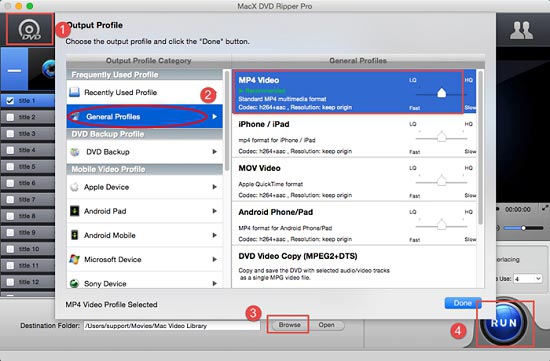
Task: Click the fullscreen expand icon in preview
Action: [x=545, y=208]
